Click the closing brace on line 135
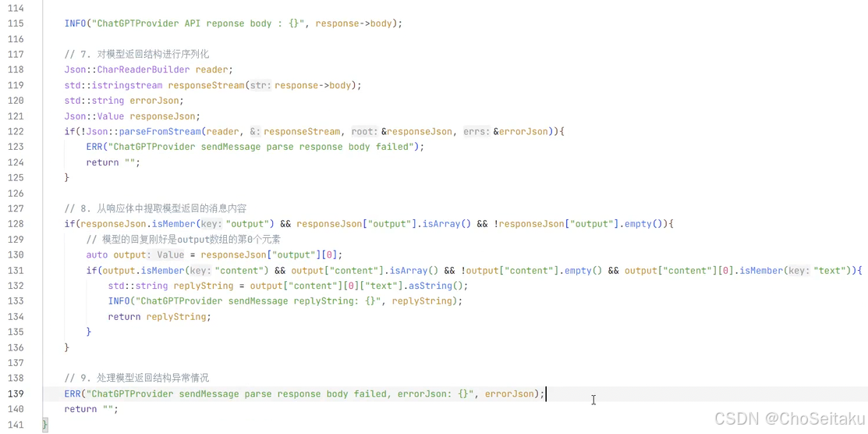The height and width of the screenshot is (434, 868). pyautogui.click(x=89, y=332)
